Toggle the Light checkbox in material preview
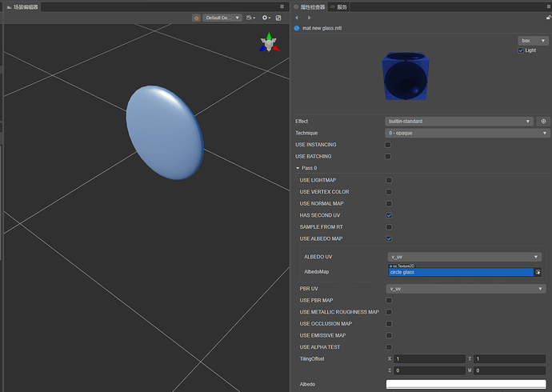The image size is (552, 392). pyautogui.click(x=521, y=50)
